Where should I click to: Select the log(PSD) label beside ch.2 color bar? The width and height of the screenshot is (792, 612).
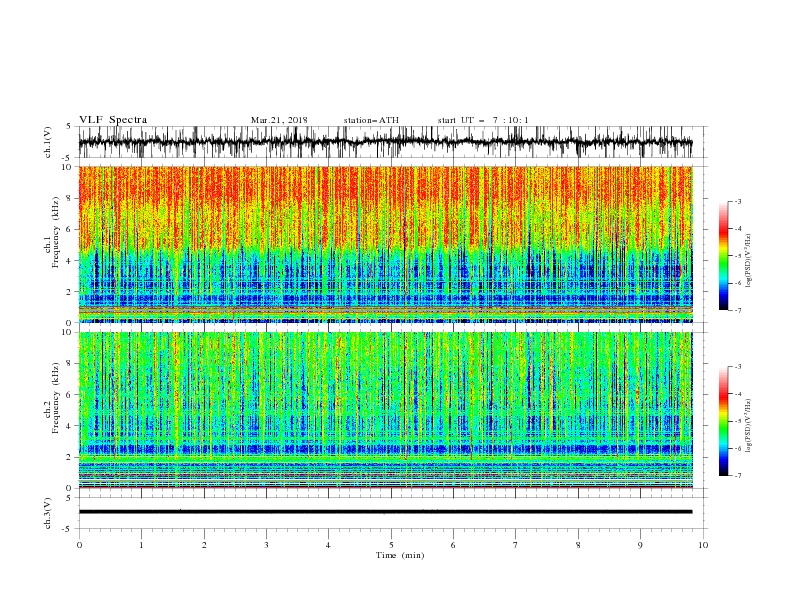[x=749, y=425]
